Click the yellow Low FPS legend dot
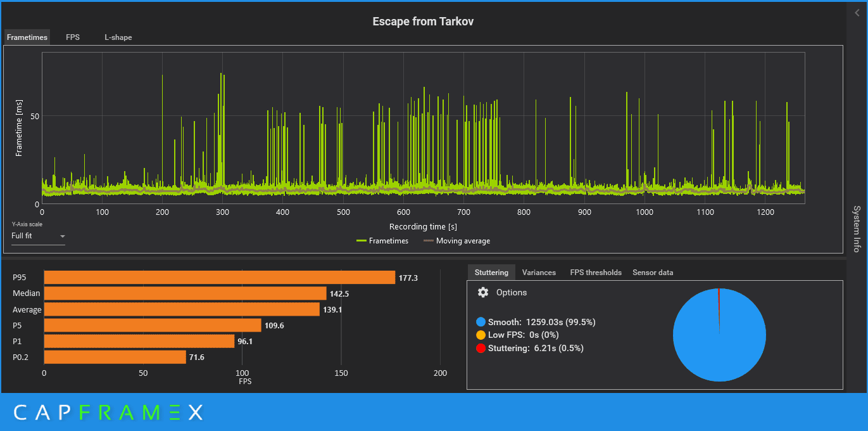Screen dimensions: 868x431 (x=481, y=335)
